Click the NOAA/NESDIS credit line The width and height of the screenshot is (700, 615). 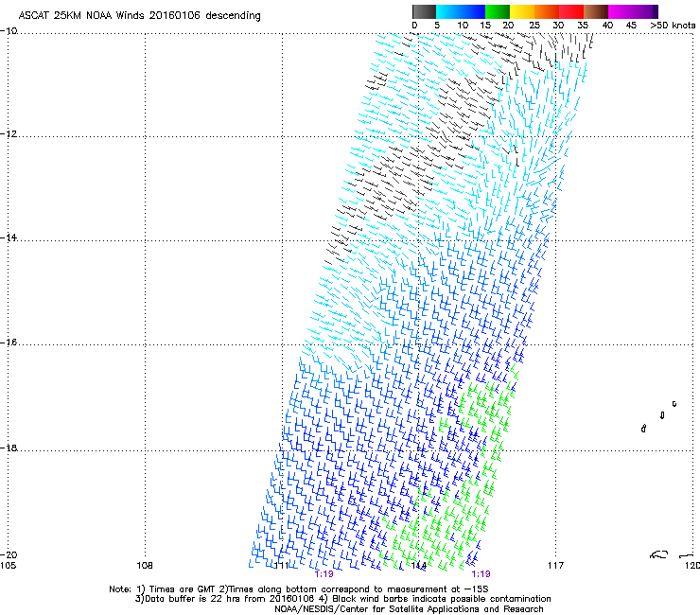pos(409,609)
